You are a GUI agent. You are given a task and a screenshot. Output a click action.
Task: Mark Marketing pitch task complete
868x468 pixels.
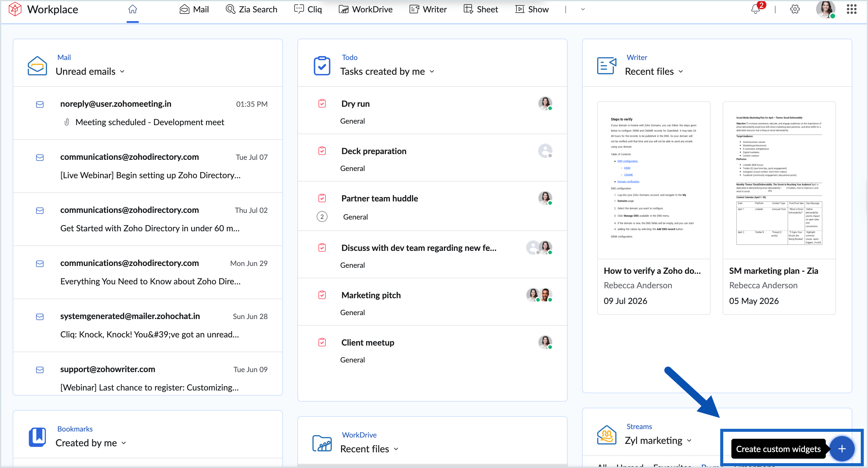click(x=322, y=295)
